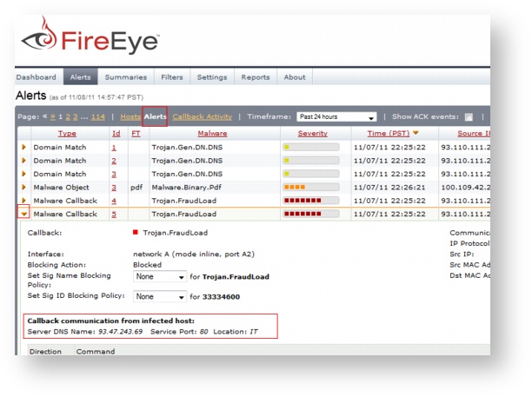532x397 pixels.
Task: Open Set Sig ID Blocking Policy dropdown
Action: click(x=160, y=296)
